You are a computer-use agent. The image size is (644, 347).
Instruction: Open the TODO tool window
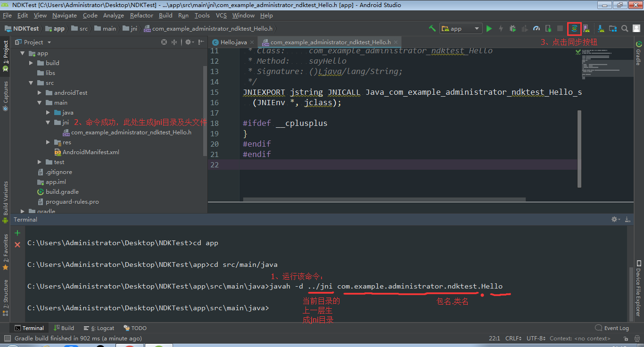pos(135,328)
